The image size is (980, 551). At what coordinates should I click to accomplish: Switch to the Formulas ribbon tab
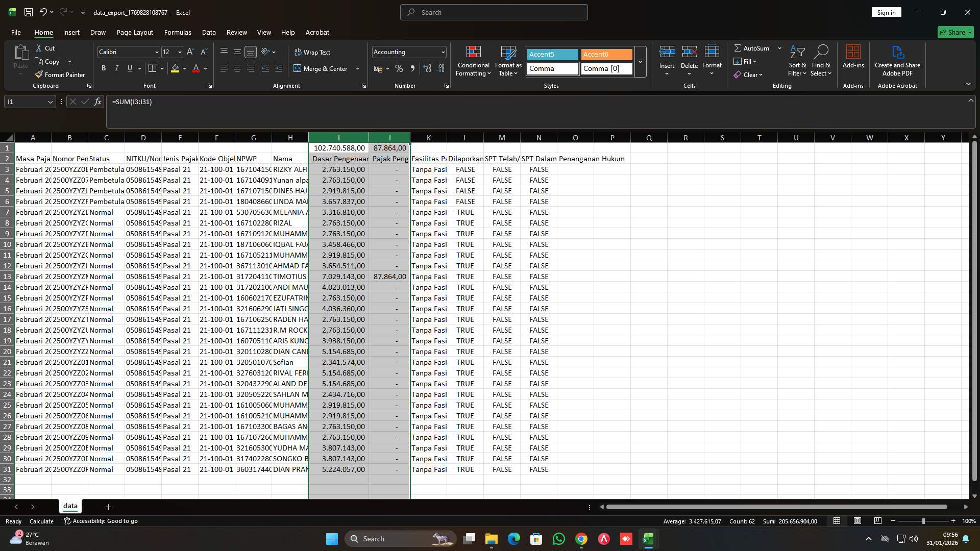(177, 32)
